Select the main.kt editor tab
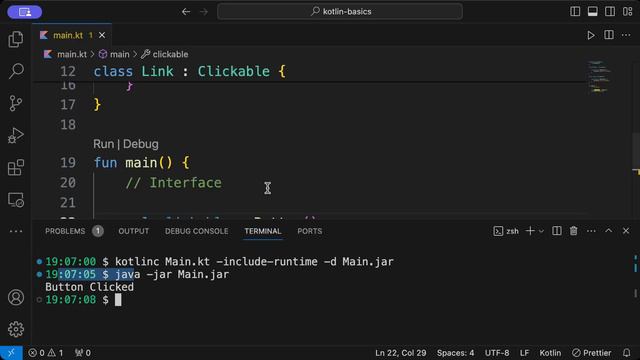 click(72, 36)
